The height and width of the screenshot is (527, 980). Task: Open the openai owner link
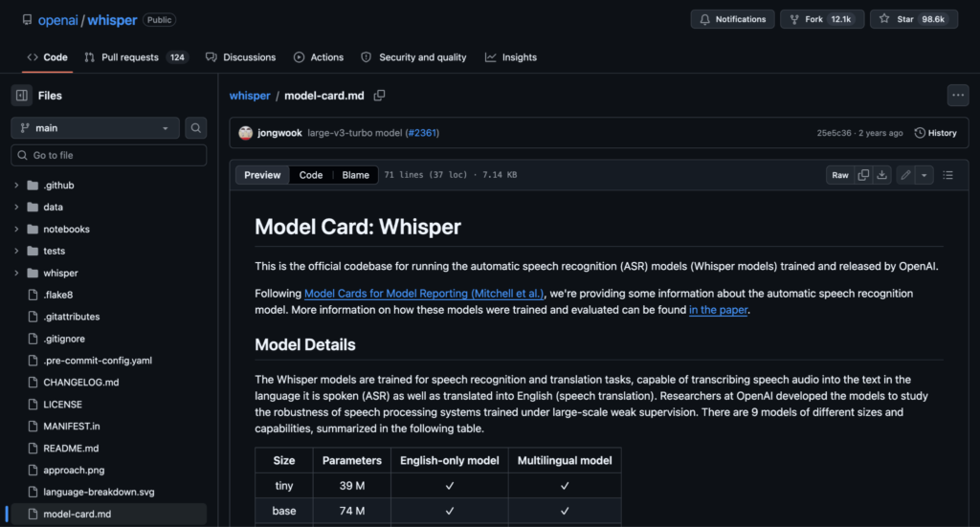point(58,20)
